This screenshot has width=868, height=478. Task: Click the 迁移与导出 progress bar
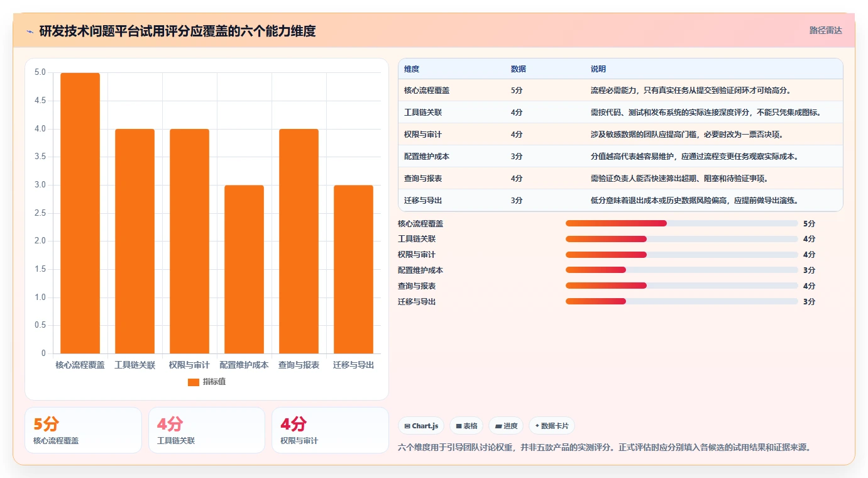681,301
